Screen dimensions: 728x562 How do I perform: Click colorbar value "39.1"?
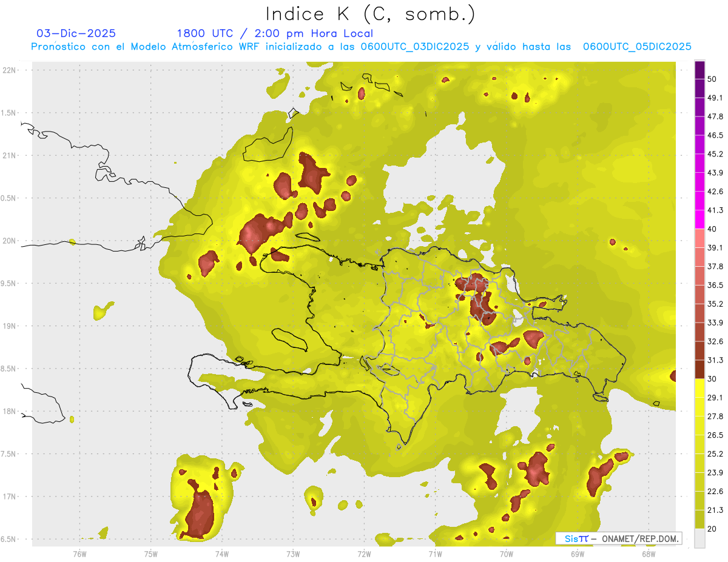(x=715, y=248)
